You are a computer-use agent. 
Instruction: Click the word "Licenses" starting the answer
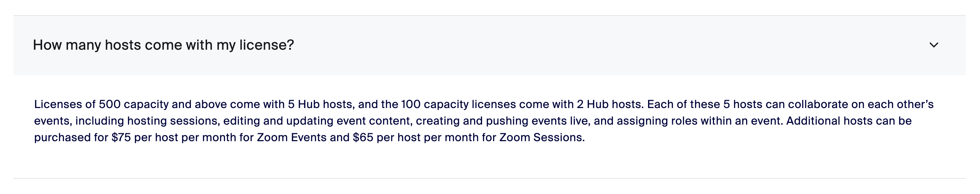tap(58, 104)
